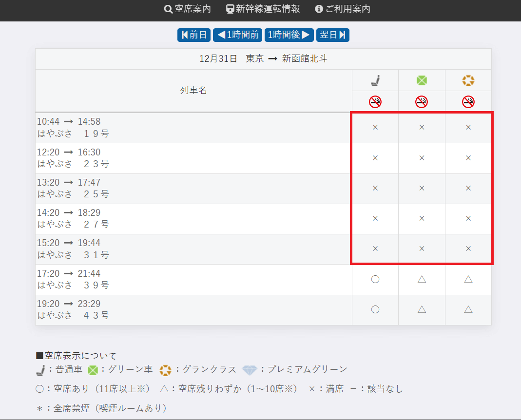Click the Green car icon in header
Viewport: 521px width, 420px height.
422,80
